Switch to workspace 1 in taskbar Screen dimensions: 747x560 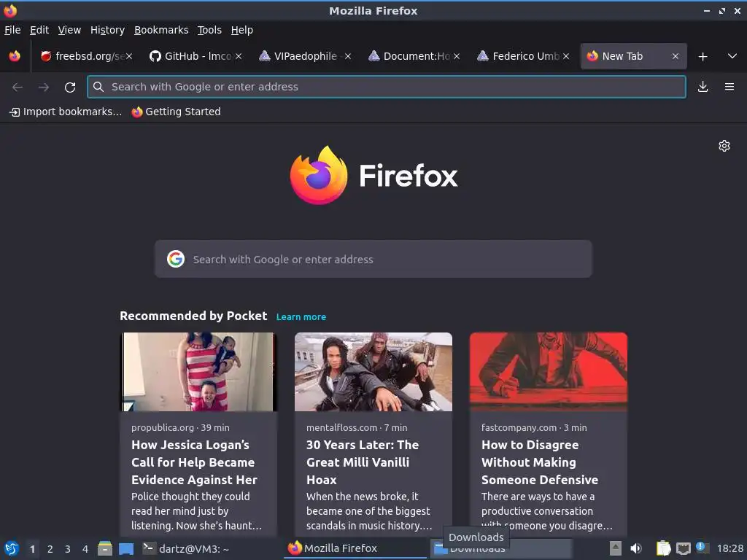[32, 549]
